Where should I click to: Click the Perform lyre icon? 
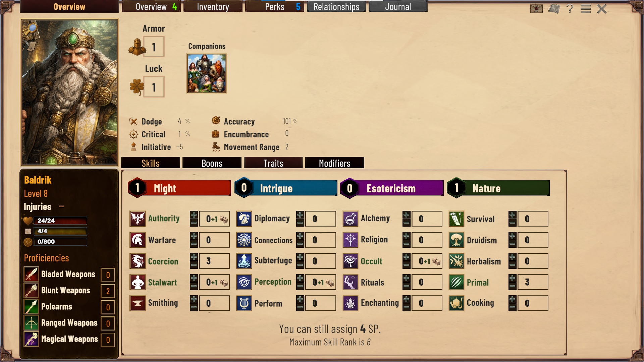pos(244,303)
